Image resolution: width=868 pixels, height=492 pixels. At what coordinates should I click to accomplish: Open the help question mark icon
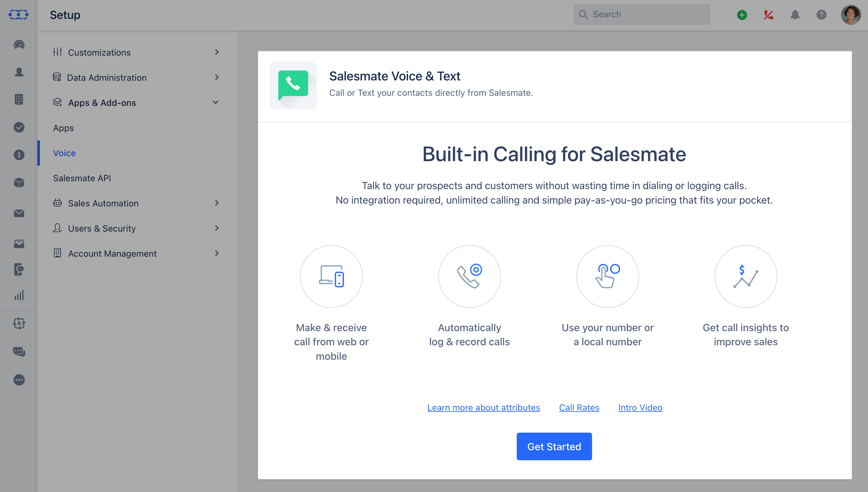point(821,15)
